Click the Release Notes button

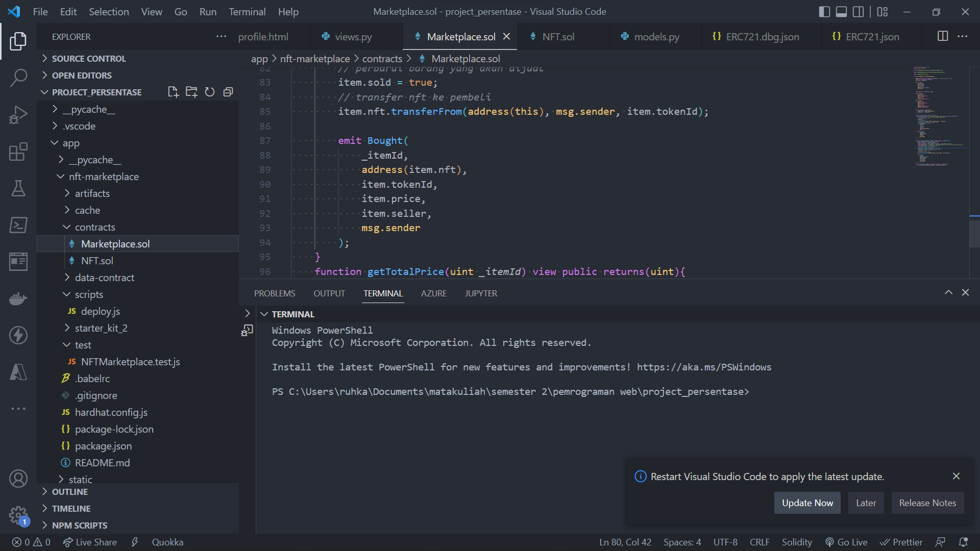927,503
